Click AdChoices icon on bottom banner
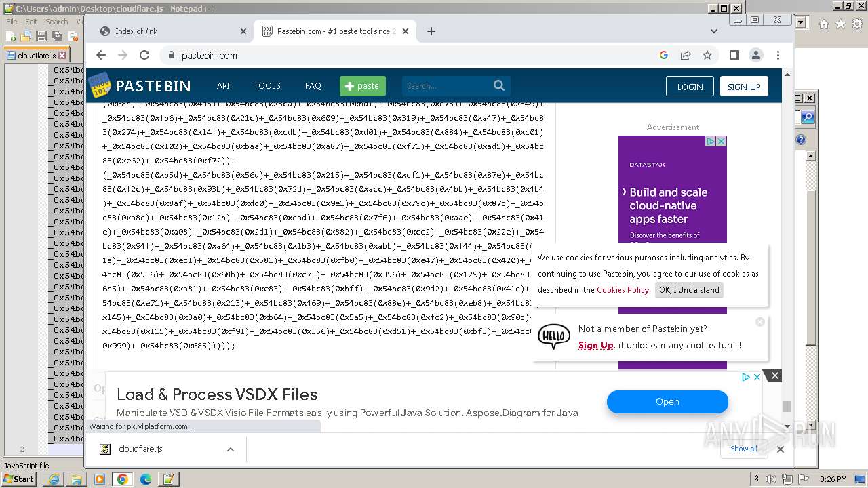Viewport: 868px width, 488px height. (x=745, y=377)
